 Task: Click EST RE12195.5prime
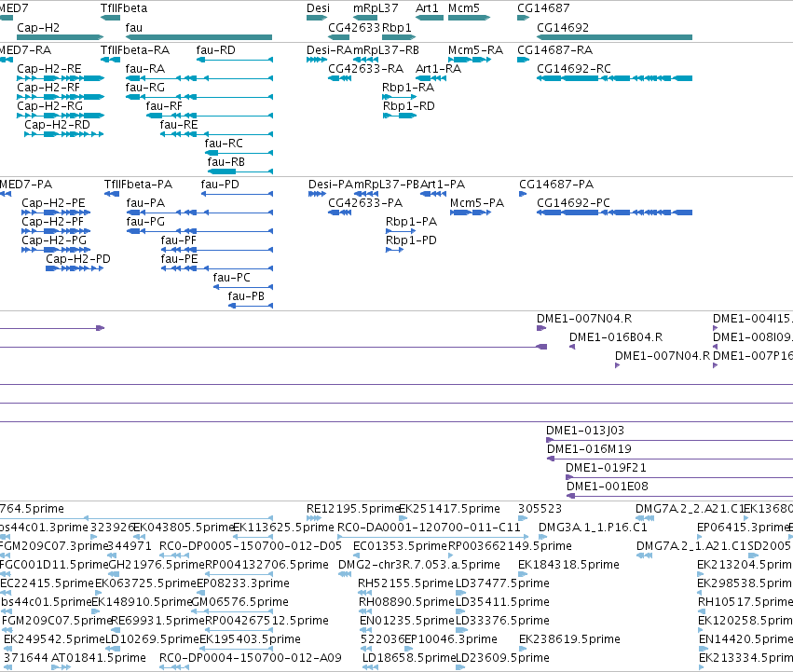click(313, 518)
